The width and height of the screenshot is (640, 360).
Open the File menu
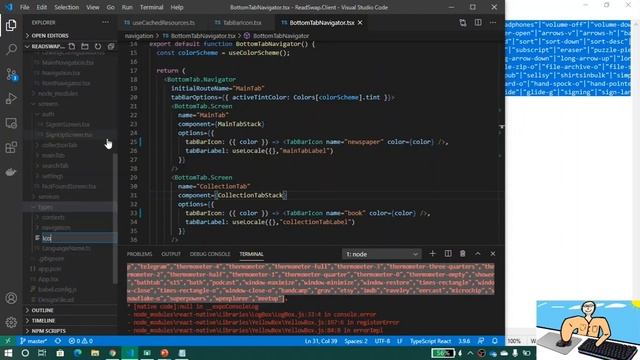pyautogui.click(x=24, y=7)
